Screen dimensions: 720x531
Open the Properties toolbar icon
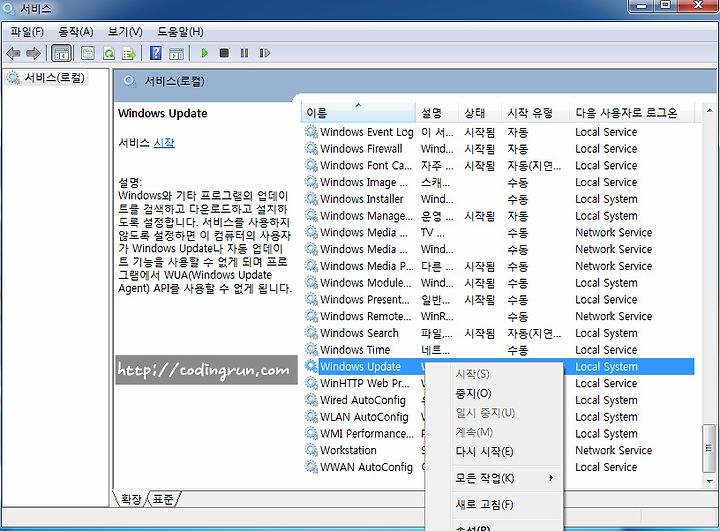88,53
